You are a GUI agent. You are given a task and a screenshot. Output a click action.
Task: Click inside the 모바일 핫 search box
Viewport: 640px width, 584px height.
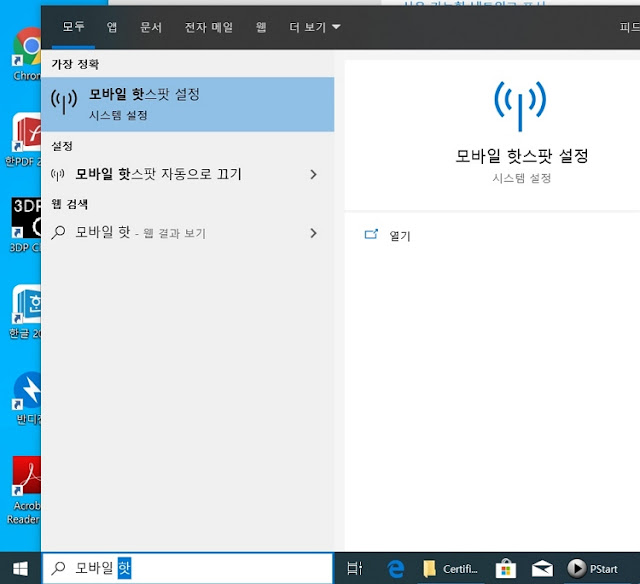188,568
